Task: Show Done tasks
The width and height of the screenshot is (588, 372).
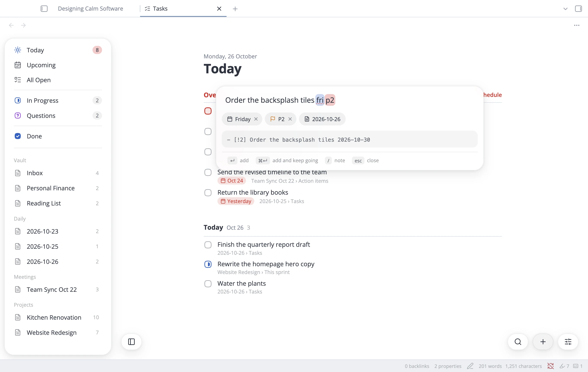Action: click(58, 136)
